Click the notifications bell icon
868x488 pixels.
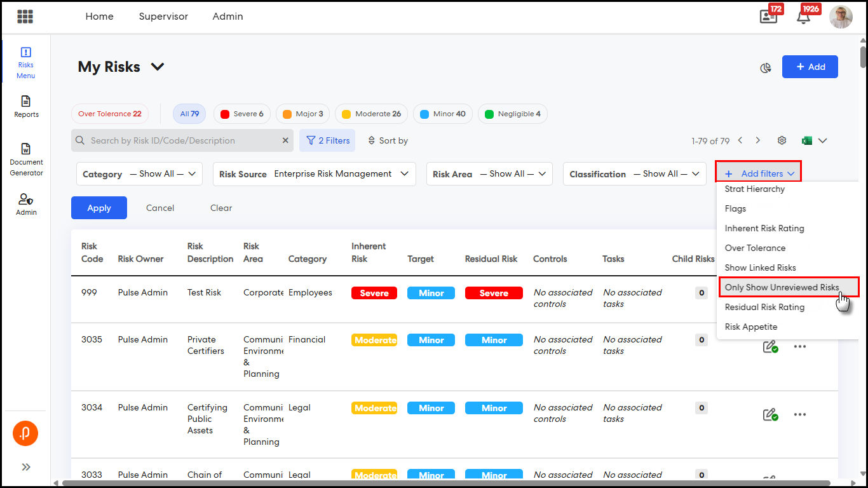[x=803, y=17]
